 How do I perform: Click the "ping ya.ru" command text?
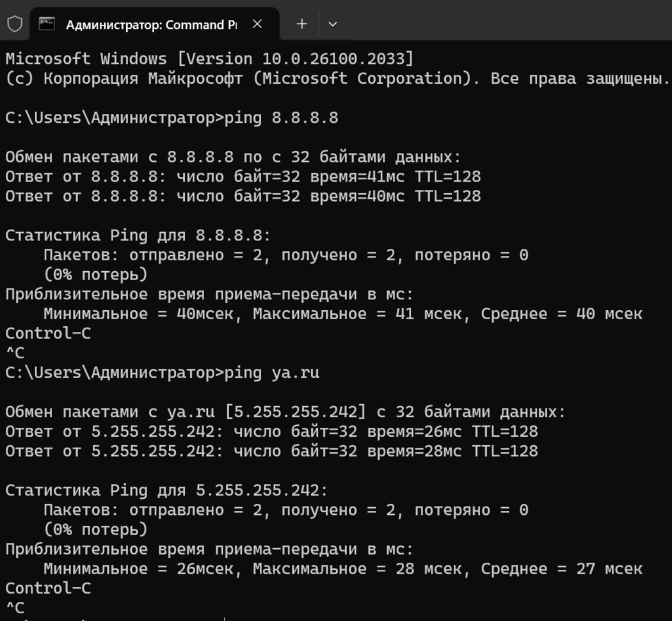[271, 373]
